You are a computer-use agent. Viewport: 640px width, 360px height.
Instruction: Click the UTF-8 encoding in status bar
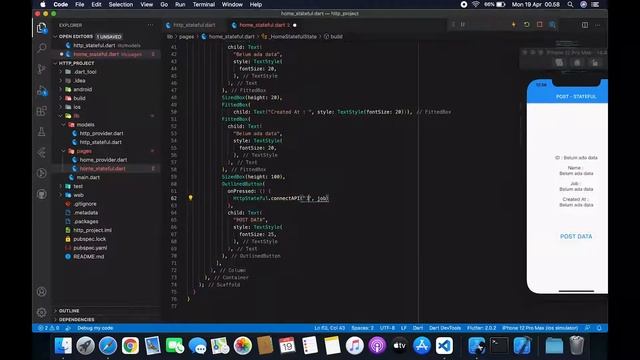point(387,328)
